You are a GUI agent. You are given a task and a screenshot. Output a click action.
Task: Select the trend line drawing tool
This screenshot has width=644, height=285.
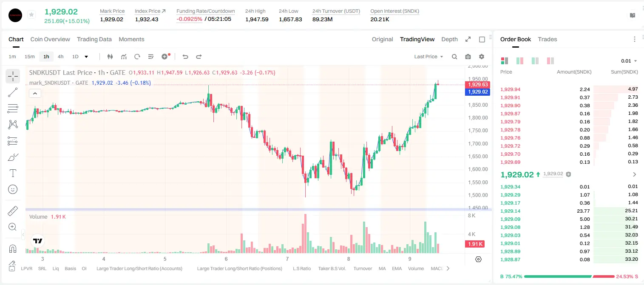[13, 92]
